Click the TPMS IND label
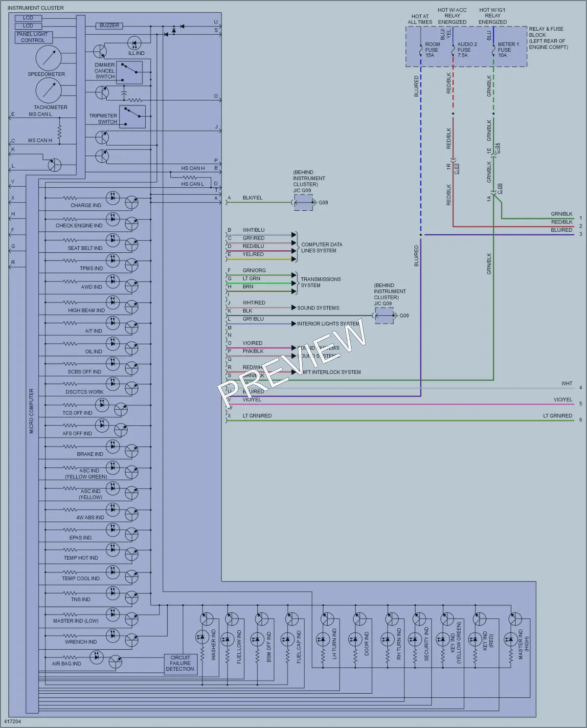Screen dimensions: 587x728 tap(91, 268)
